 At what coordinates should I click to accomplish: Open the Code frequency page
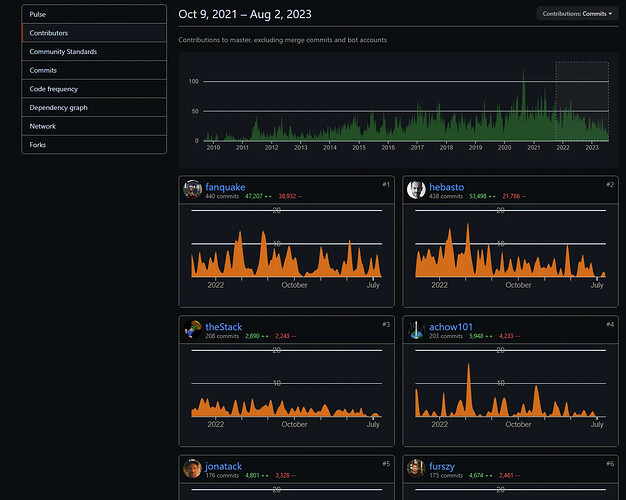click(x=94, y=89)
